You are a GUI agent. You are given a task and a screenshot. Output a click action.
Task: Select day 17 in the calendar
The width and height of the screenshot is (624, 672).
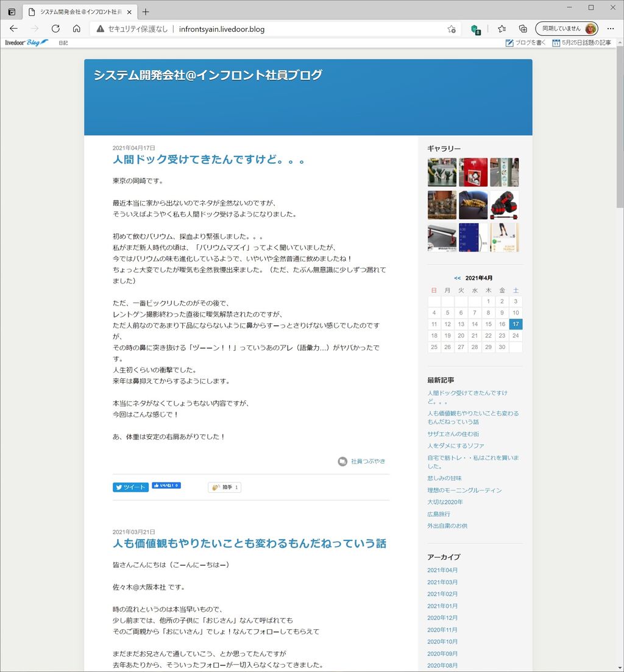(516, 324)
